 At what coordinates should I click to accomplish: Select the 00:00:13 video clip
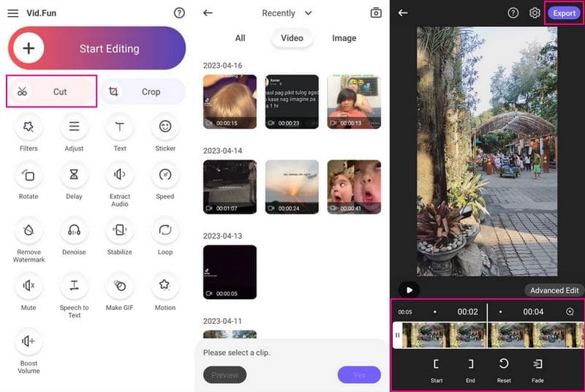(354, 102)
